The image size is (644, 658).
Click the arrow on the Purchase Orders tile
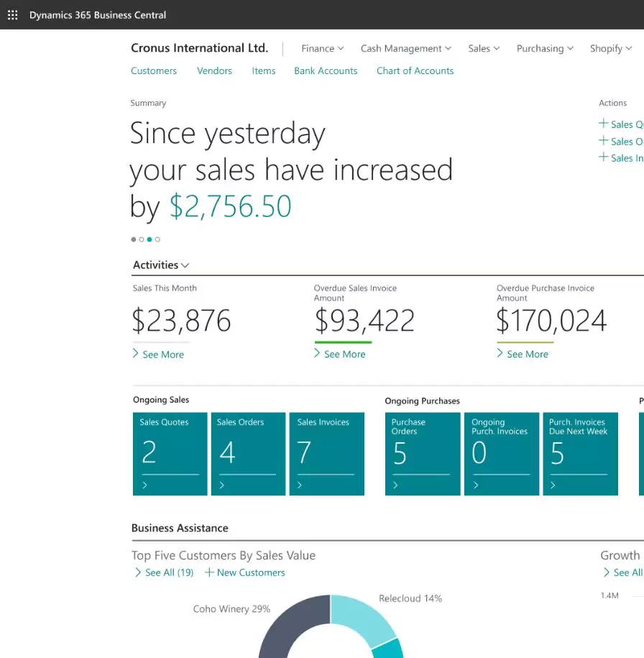396,485
